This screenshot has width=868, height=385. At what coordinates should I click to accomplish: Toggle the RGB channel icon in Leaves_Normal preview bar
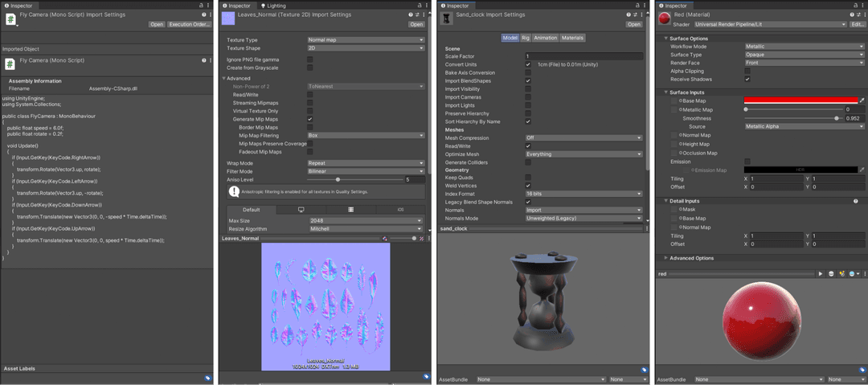385,238
